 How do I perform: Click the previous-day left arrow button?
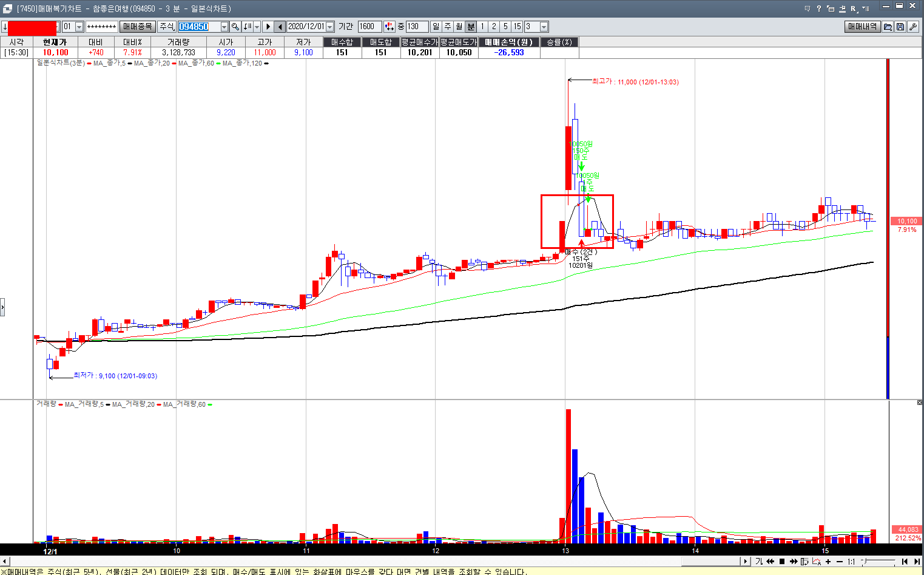pyautogui.click(x=280, y=27)
